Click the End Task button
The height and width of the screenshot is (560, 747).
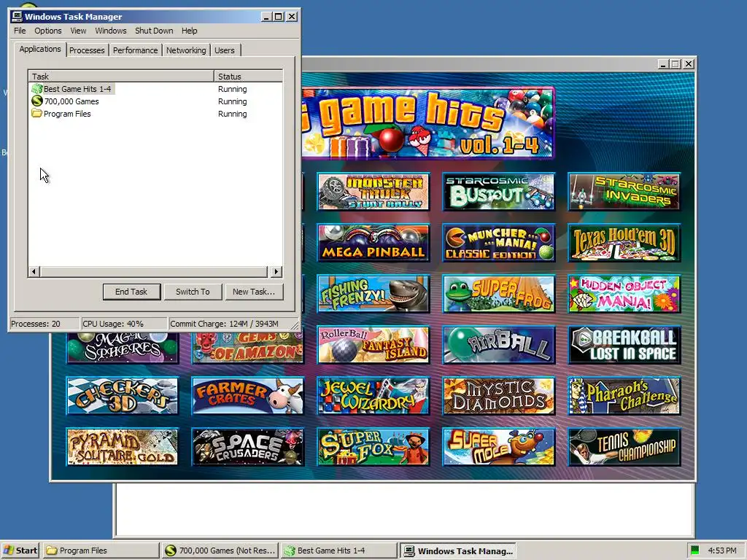(131, 292)
